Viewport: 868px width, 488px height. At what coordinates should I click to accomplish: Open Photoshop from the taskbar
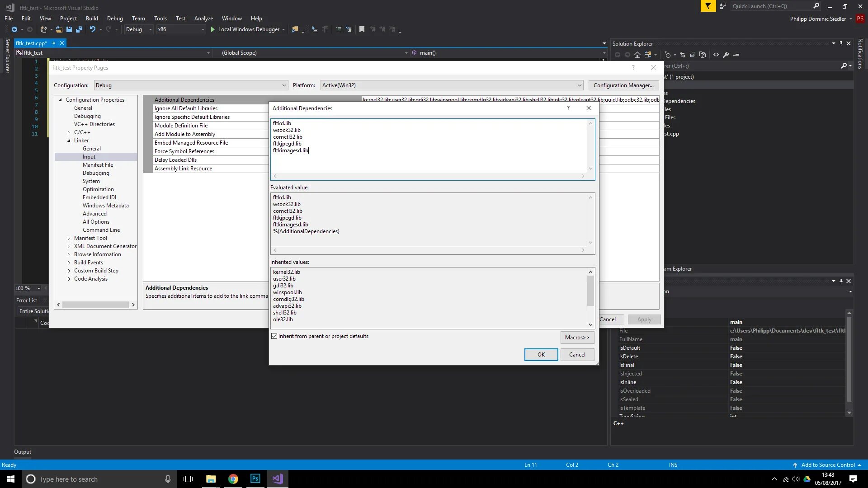click(255, 479)
